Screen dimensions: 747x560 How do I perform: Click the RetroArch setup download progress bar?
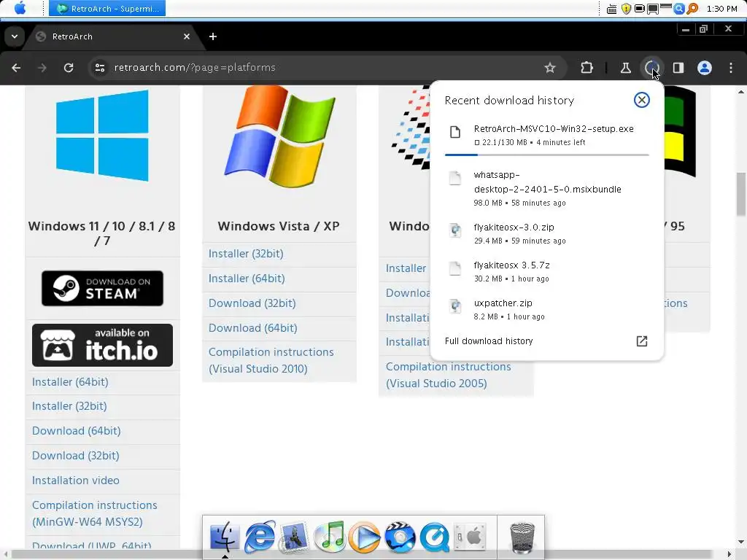coord(547,155)
